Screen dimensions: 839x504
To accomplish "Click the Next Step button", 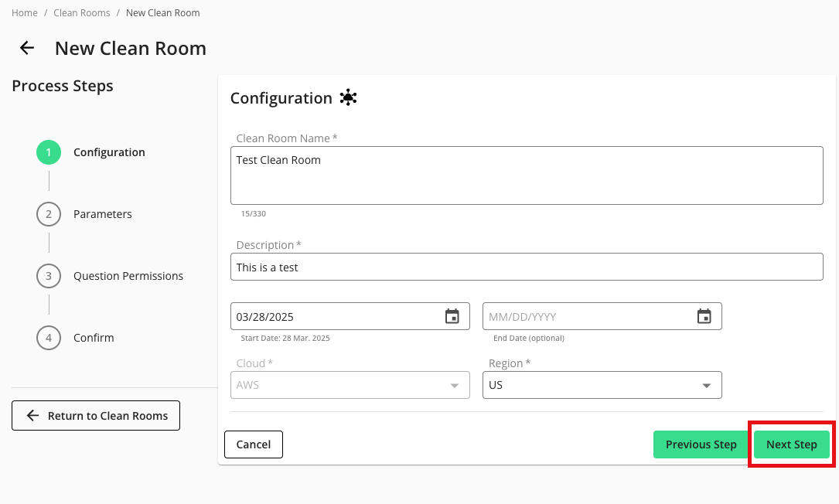I will [791, 444].
